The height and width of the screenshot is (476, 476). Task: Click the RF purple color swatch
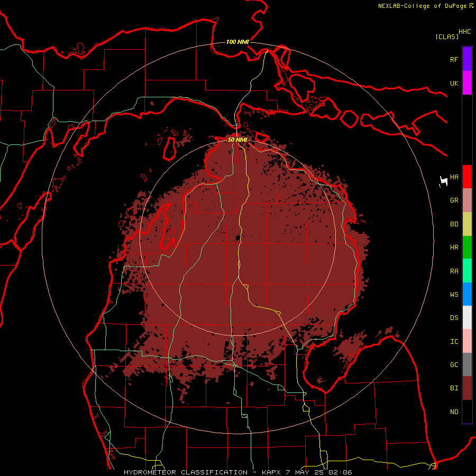click(x=467, y=59)
